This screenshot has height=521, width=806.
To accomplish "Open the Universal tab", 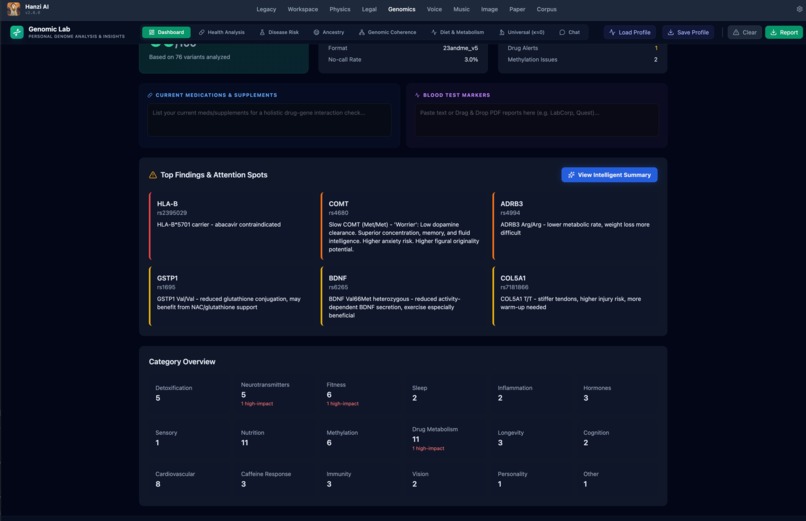I will pyautogui.click(x=521, y=32).
